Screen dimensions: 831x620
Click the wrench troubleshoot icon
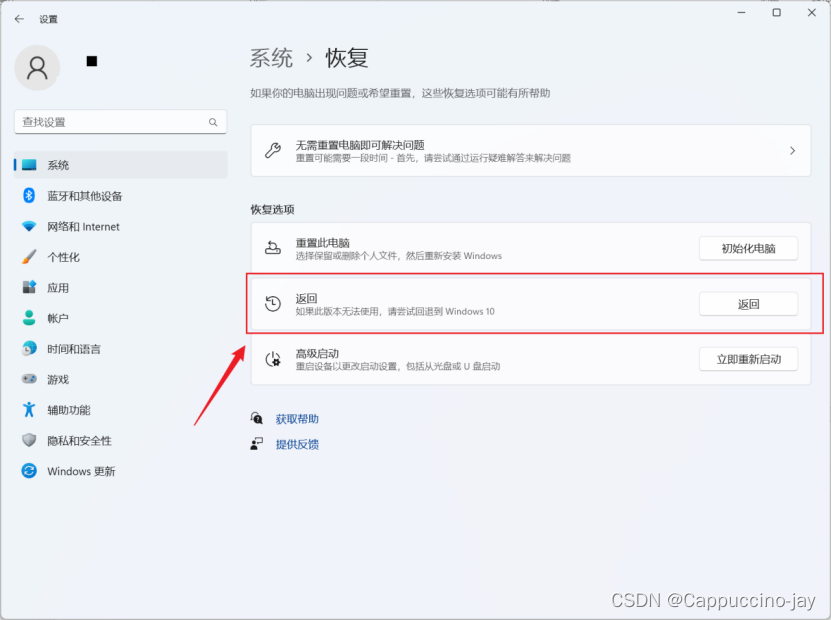pos(273,150)
